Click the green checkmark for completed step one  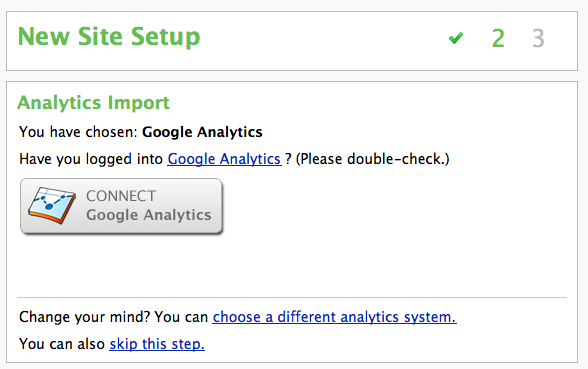point(456,38)
